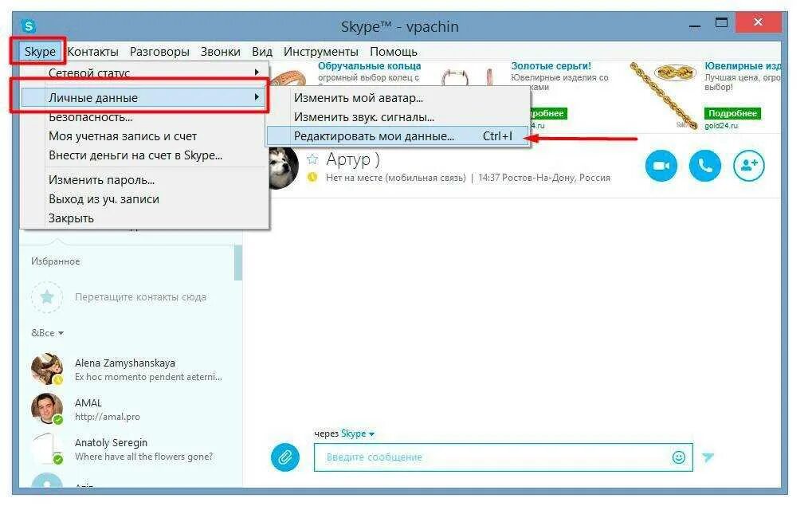Select Выход из уч. записи
The height and width of the screenshot is (506, 812).
click(x=144, y=199)
